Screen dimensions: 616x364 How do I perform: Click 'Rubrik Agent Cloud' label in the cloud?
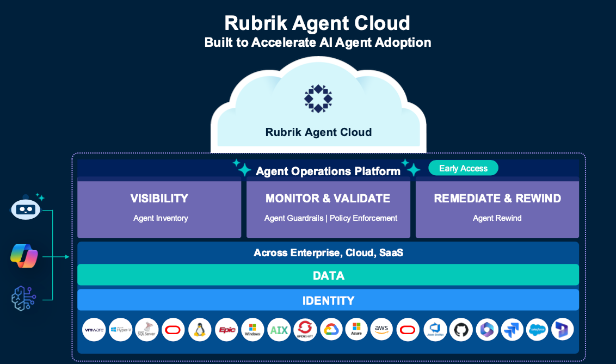pos(318,132)
